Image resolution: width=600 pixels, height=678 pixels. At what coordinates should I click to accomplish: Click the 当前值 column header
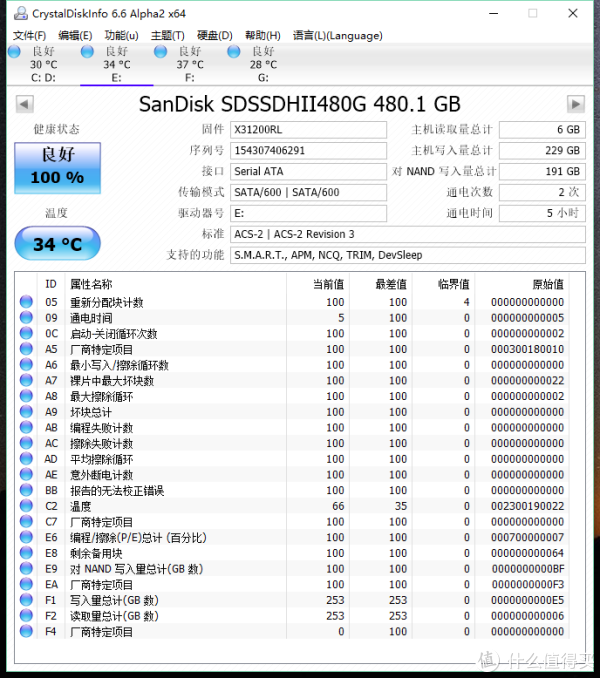pyautogui.click(x=329, y=284)
